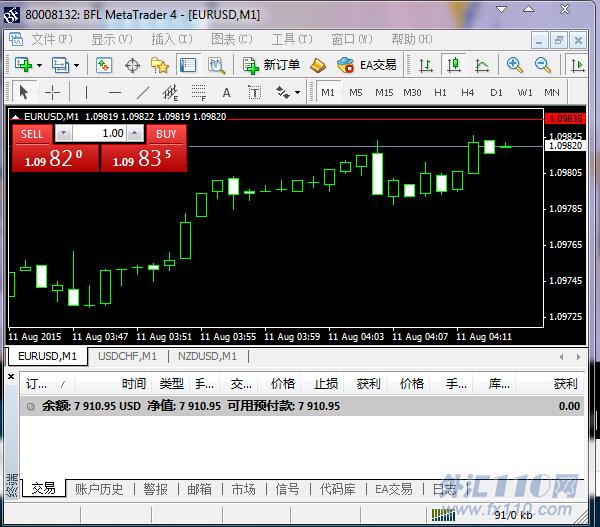Select the text A tool
600x527 pixels.
[227, 93]
